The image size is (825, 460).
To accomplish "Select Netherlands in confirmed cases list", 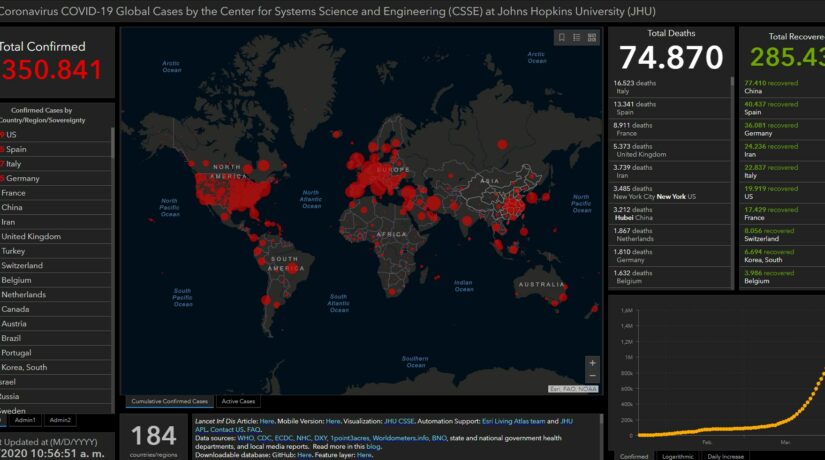I will [55, 295].
